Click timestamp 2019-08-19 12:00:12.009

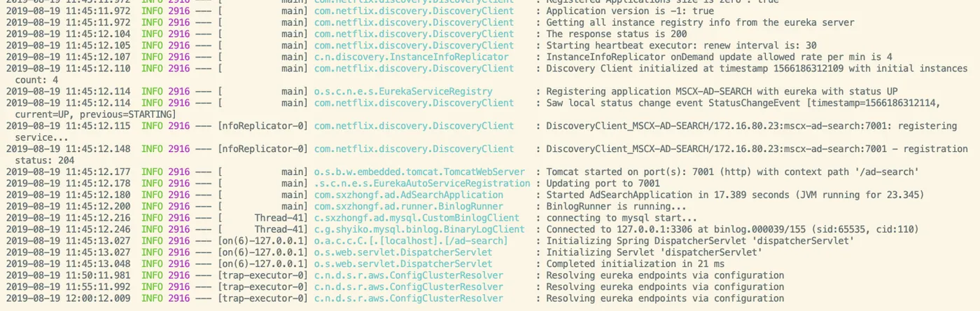point(68,298)
